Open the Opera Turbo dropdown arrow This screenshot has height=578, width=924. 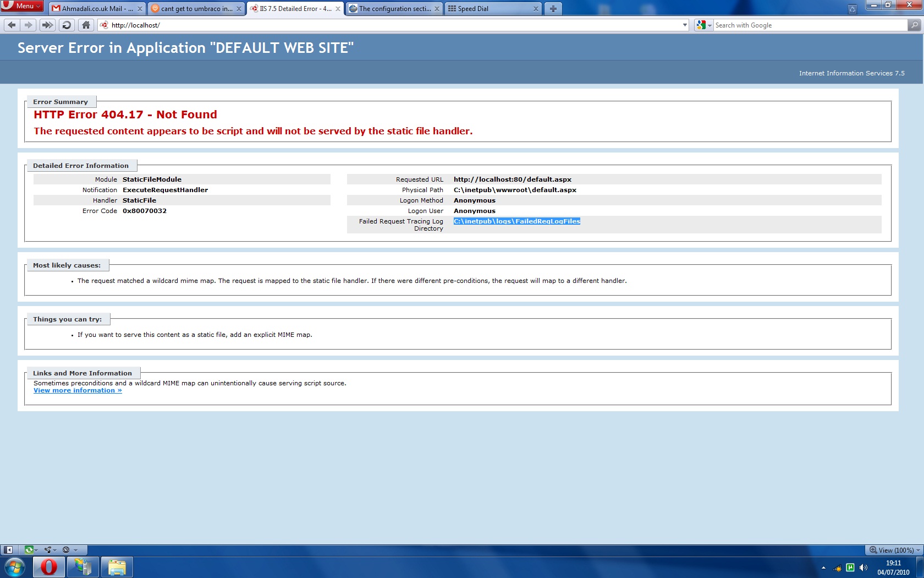(x=76, y=550)
